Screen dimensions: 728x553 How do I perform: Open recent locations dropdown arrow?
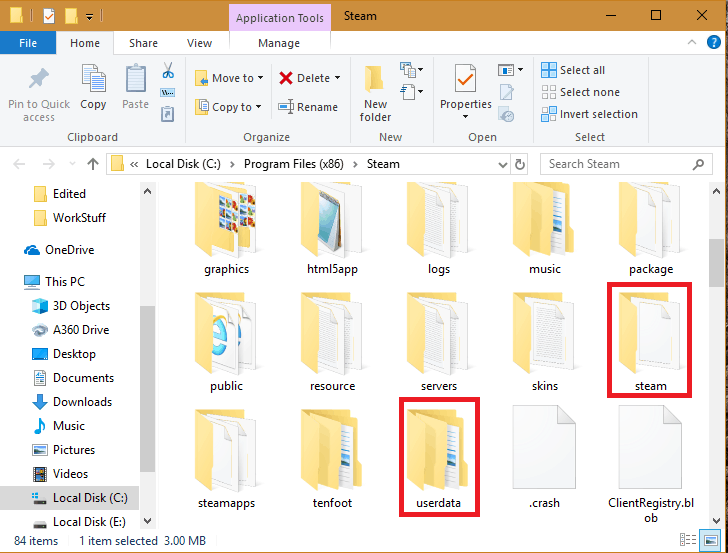(72, 164)
